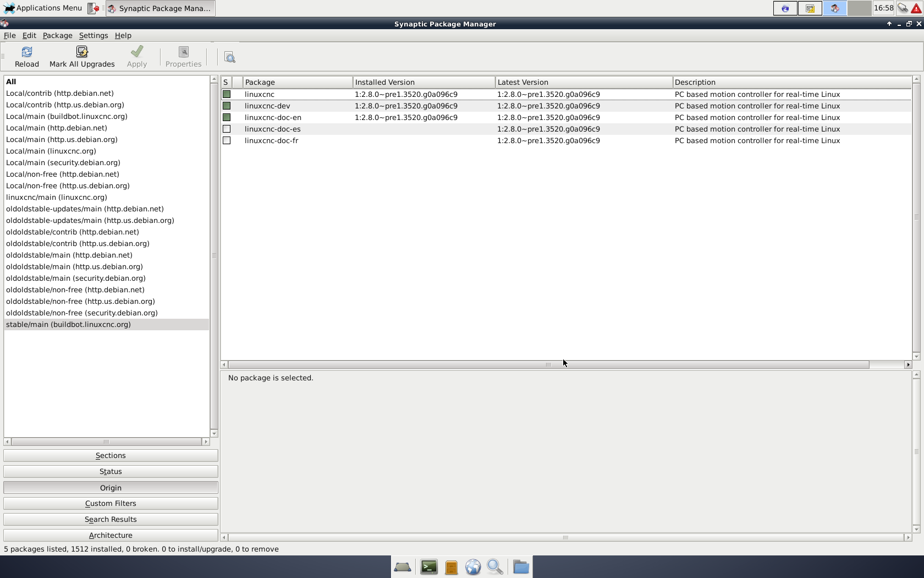Screen dimensions: 924x578
Task: Toggle status box for linuxcnc-doc-en
Action: click(x=227, y=117)
